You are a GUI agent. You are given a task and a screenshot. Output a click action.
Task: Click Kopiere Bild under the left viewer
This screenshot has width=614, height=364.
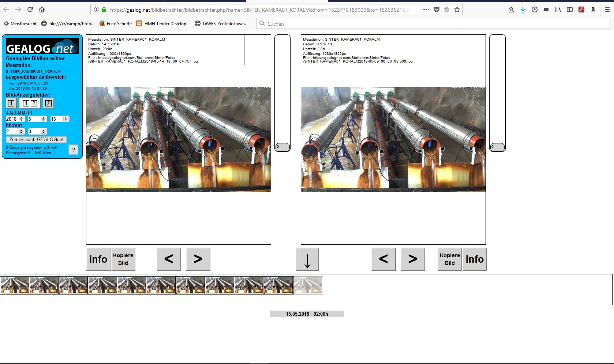coord(123,259)
